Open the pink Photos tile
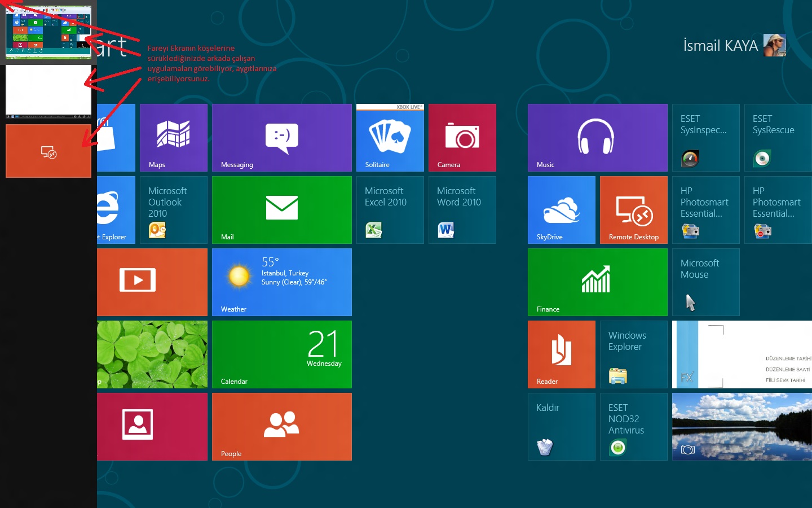The width and height of the screenshot is (812, 508). [152, 427]
